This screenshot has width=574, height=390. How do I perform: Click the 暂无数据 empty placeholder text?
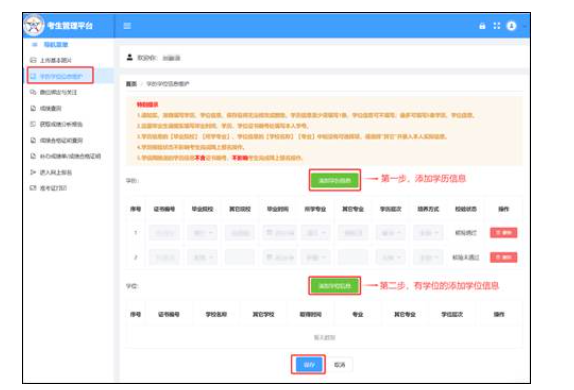click(324, 337)
